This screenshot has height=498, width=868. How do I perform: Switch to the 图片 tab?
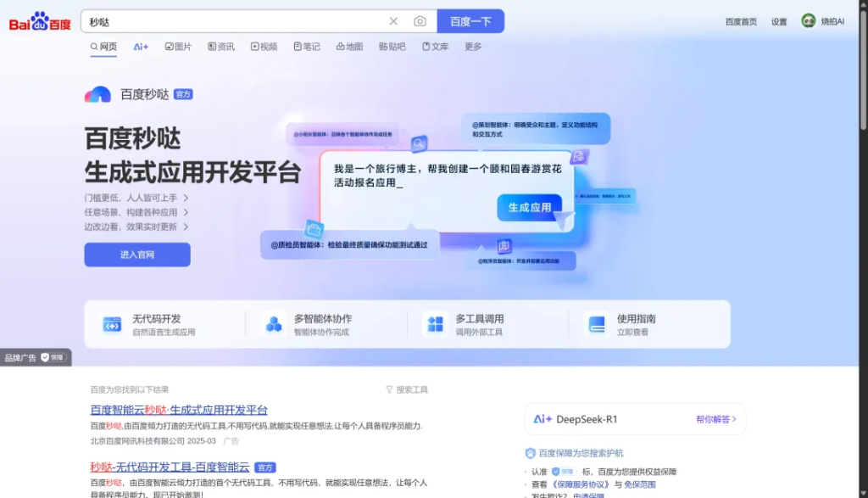coord(178,47)
